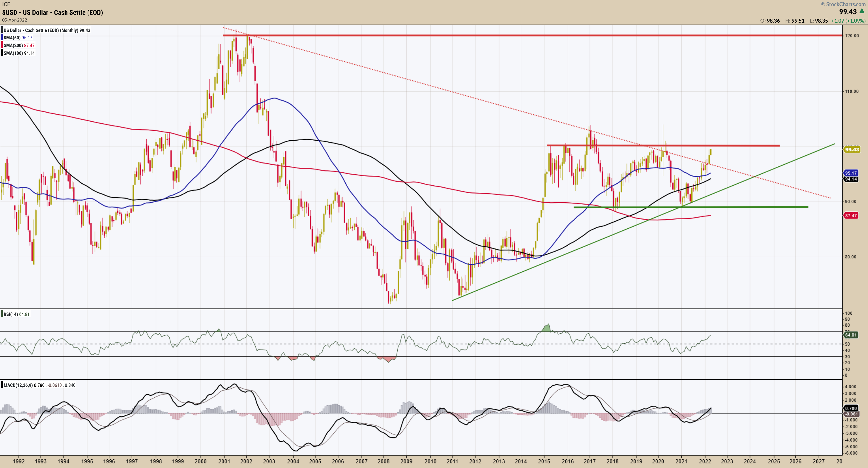Viewport: 868px width, 468px height.
Task: Click the US Dollar Cash Settle Monthly legend
Action: click(x=46, y=30)
